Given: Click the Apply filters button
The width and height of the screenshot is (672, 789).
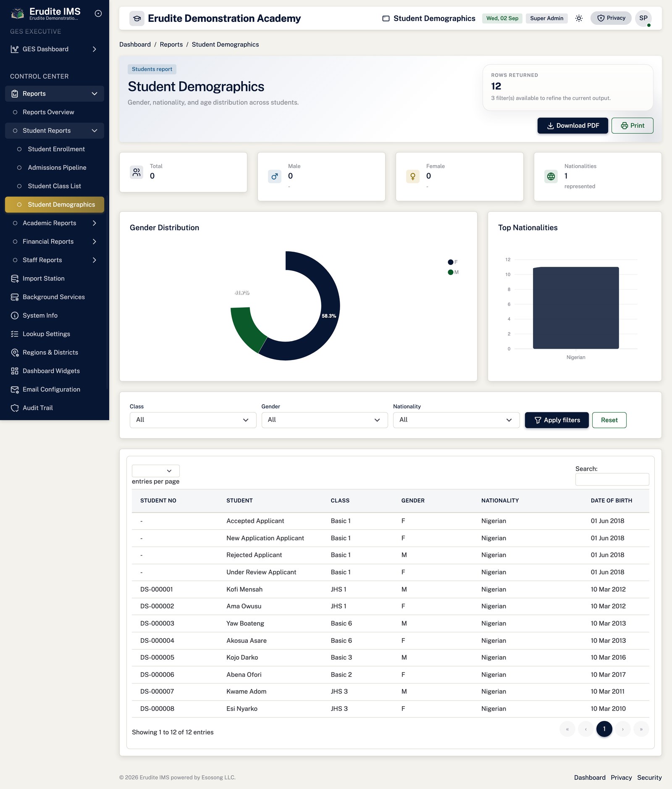Looking at the screenshot, I should [x=556, y=420].
